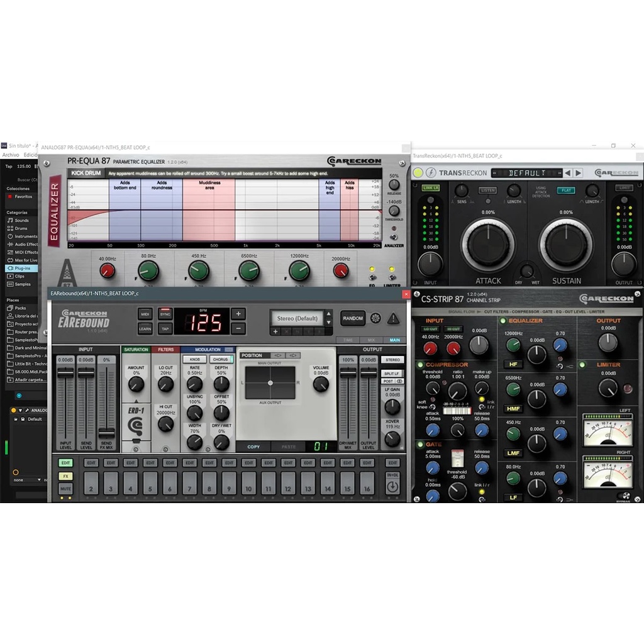Open Sounds category in Live browser

21,220
